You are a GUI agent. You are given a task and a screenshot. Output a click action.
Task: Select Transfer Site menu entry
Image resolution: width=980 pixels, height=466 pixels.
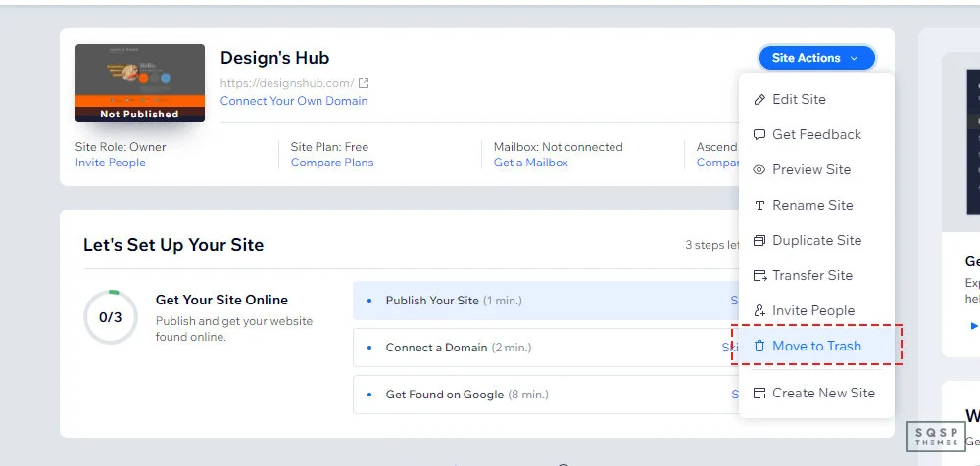[816, 275]
